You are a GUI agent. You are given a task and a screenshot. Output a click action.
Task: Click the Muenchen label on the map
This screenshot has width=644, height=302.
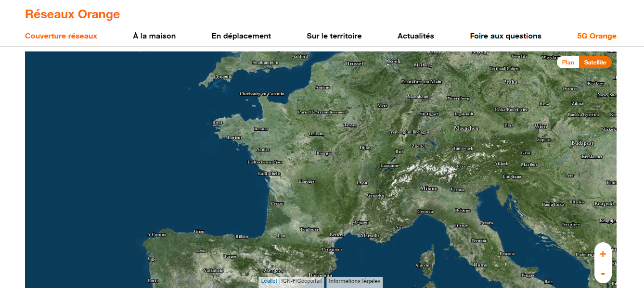click(466, 128)
